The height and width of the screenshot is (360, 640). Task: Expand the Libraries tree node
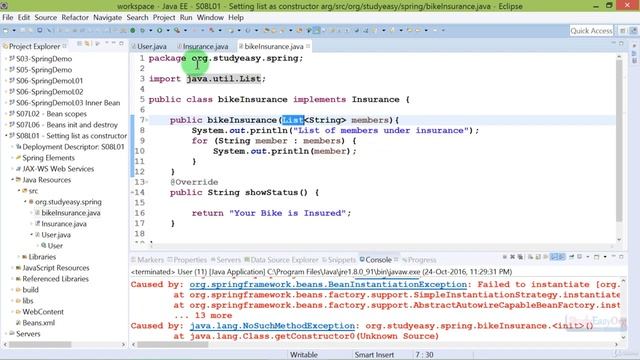(19, 257)
